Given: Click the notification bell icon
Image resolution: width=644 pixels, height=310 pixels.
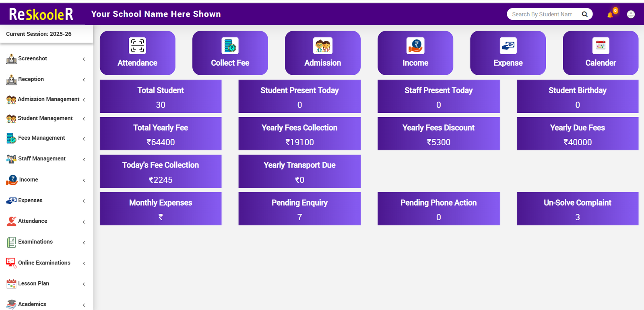Looking at the screenshot, I should tap(610, 14).
